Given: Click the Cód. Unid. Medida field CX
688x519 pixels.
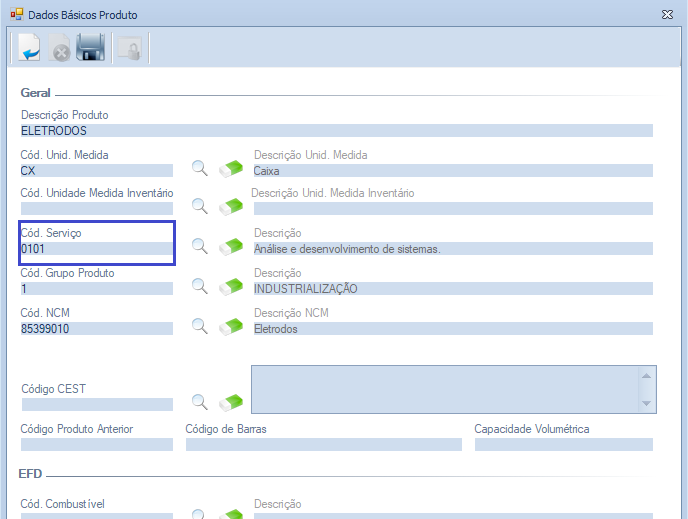Looking at the screenshot, I should tap(97, 171).
